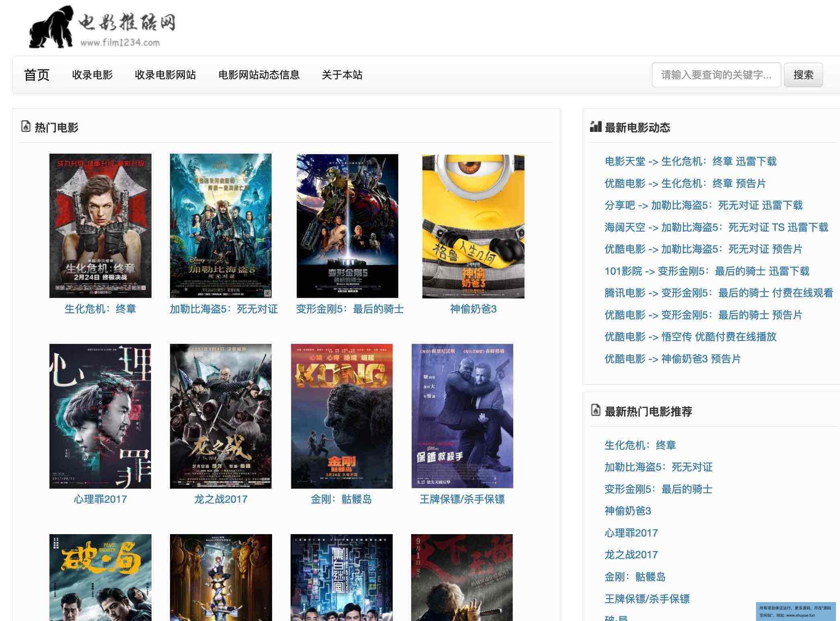Go to the 首页 nav item
The height and width of the screenshot is (621, 840).
tap(37, 75)
